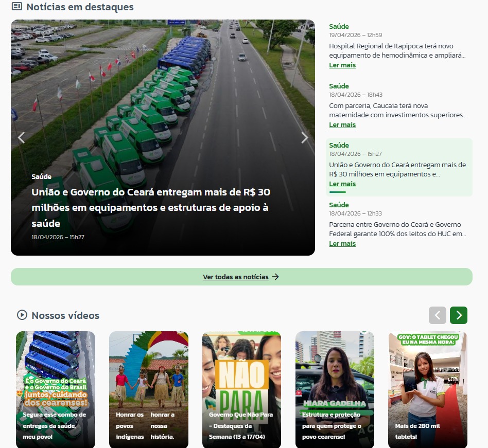Play the Mais de 280 mil tablets video
Image resolution: width=488 pixels, height=448 pixels.
coord(427,388)
